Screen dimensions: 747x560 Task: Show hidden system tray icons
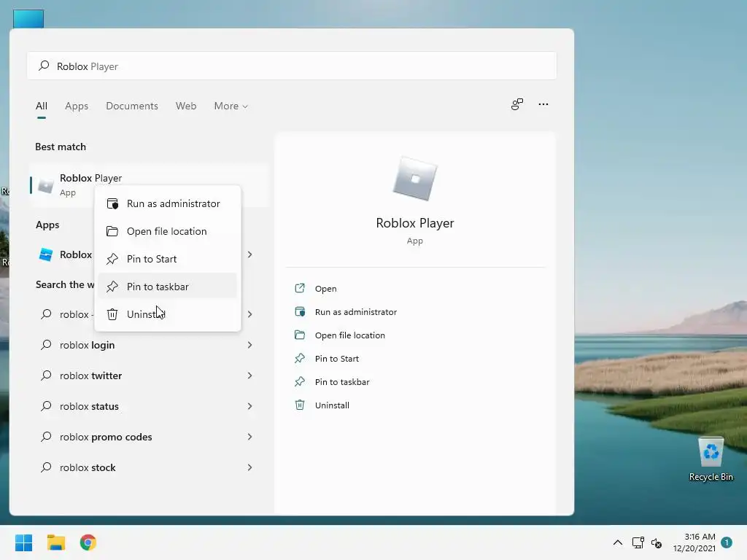(x=617, y=542)
